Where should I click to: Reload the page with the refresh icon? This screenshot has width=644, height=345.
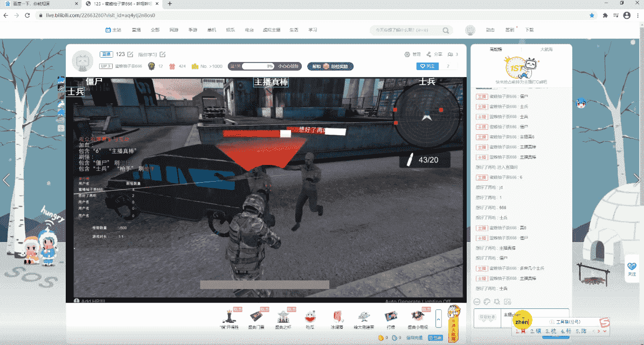tap(27, 15)
